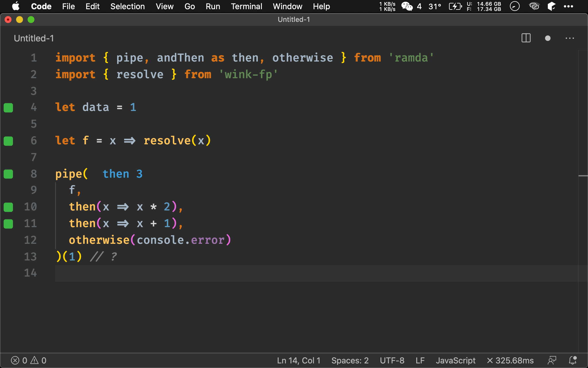588x368 pixels.
Task: Click the UTF-8 encoding selector
Action: (x=392, y=361)
